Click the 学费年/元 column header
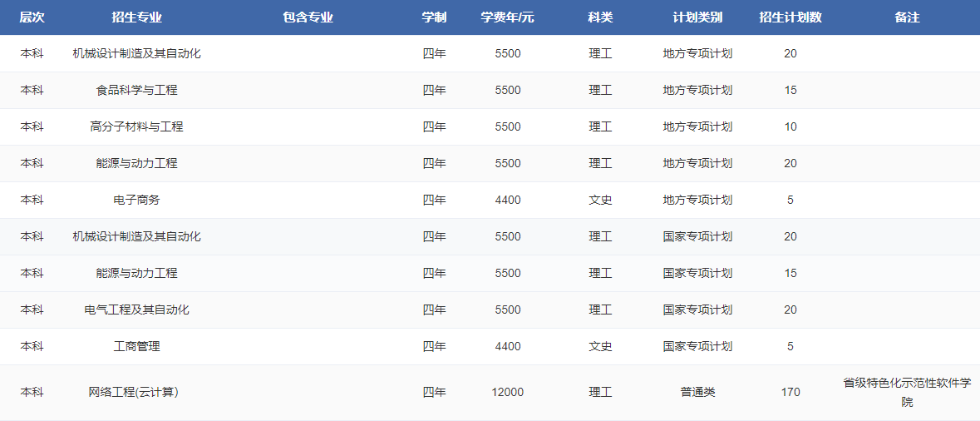 click(x=508, y=17)
